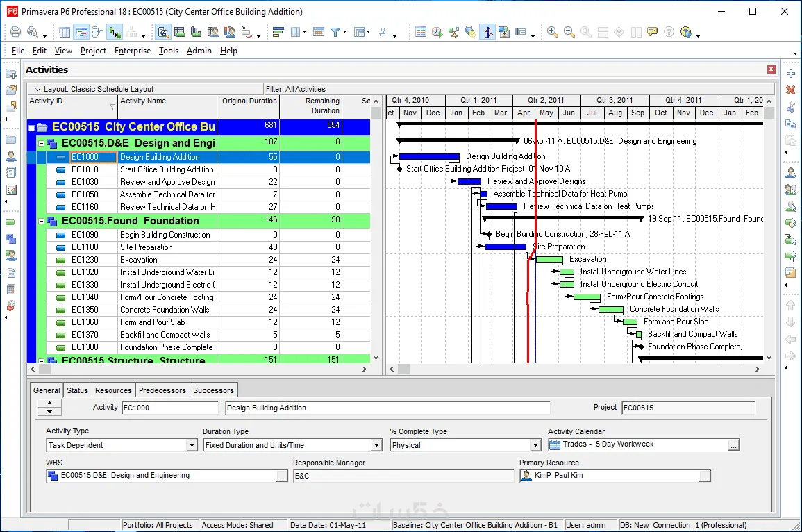Toggle the Activity Network view button
802x532 pixels.
(98, 32)
